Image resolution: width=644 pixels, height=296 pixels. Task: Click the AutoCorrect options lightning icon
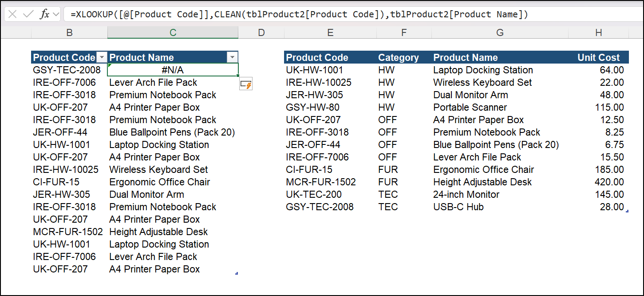pyautogui.click(x=246, y=84)
